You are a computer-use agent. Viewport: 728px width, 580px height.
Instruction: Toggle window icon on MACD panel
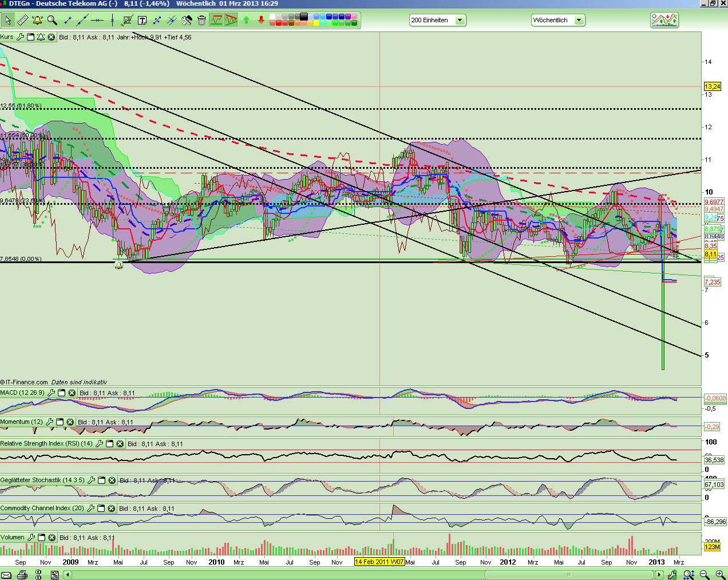click(x=61, y=393)
